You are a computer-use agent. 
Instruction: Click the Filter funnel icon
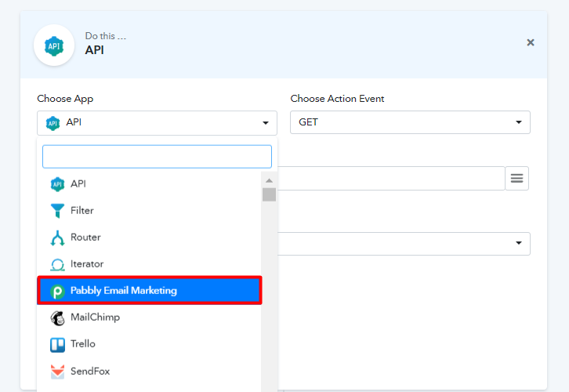point(57,211)
